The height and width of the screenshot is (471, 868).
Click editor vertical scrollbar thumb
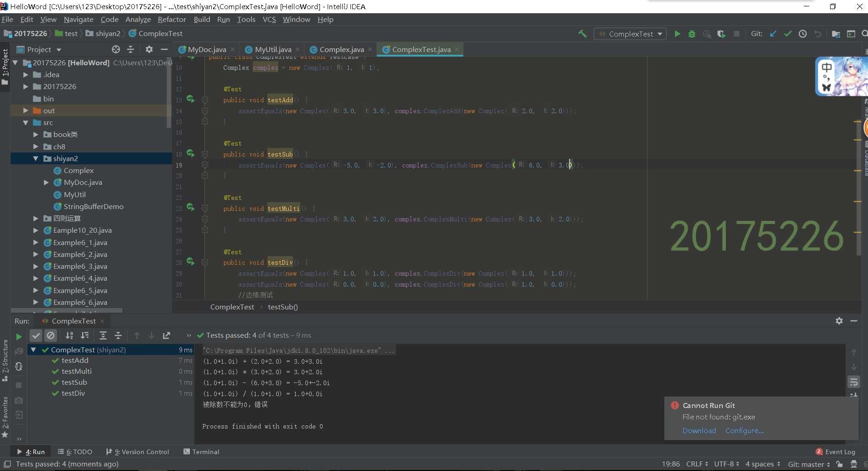tap(859, 187)
